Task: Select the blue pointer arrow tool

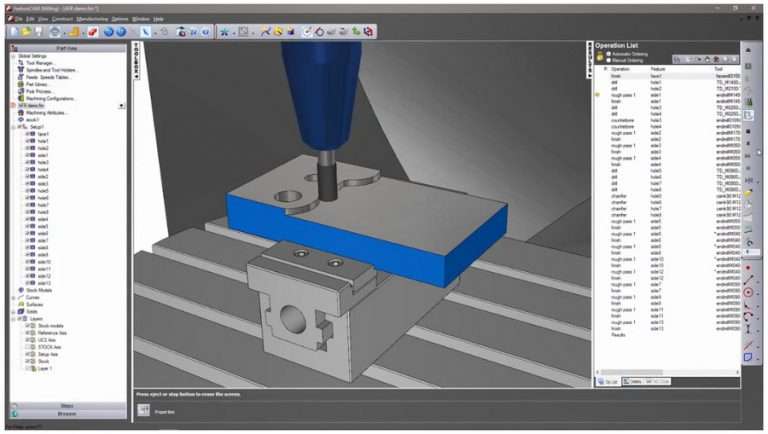Action: (x=145, y=32)
